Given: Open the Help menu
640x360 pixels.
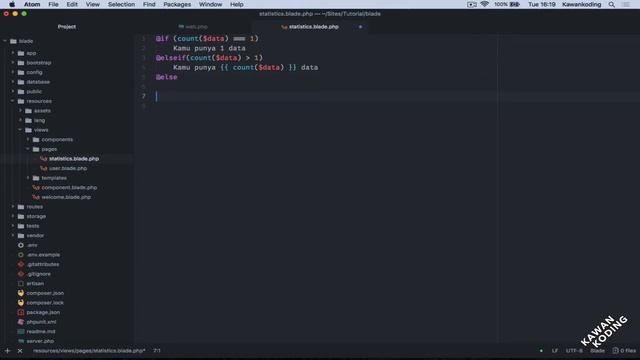Looking at the screenshot, I should pyautogui.click(x=237, y=4).
